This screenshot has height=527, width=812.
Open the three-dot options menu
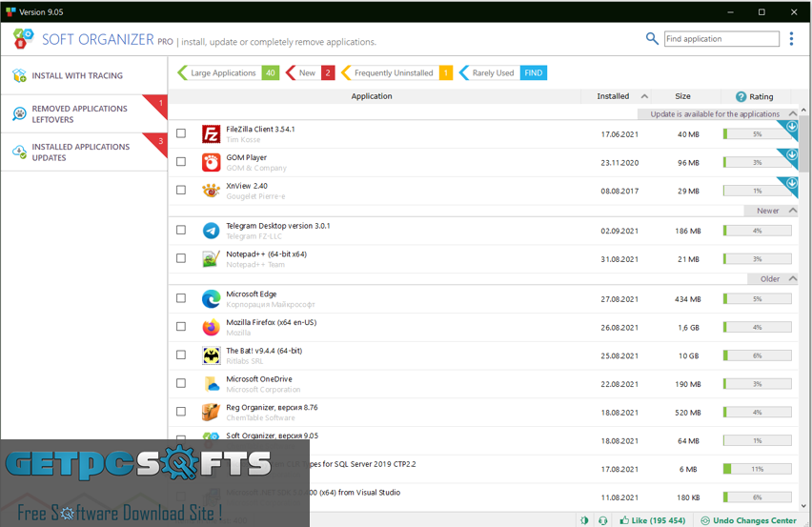pos(791,39)
